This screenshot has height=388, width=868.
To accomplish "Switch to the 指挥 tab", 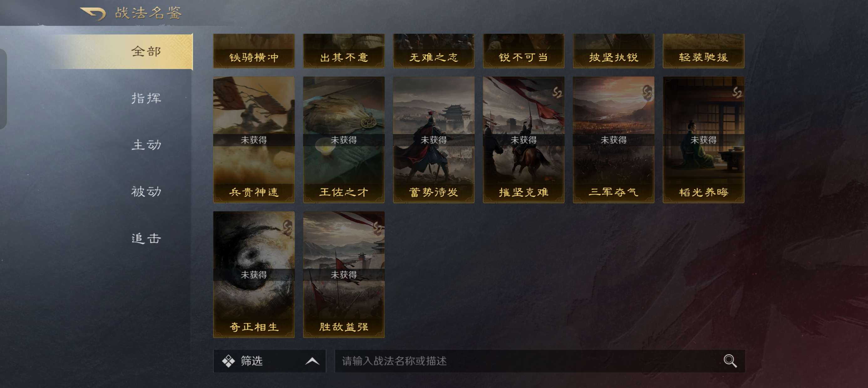I will [x=146, y=98].
